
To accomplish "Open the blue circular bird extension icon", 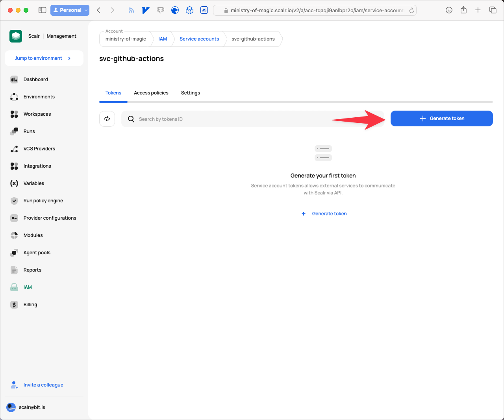I will pyautogui.click(x=175, y=10).
